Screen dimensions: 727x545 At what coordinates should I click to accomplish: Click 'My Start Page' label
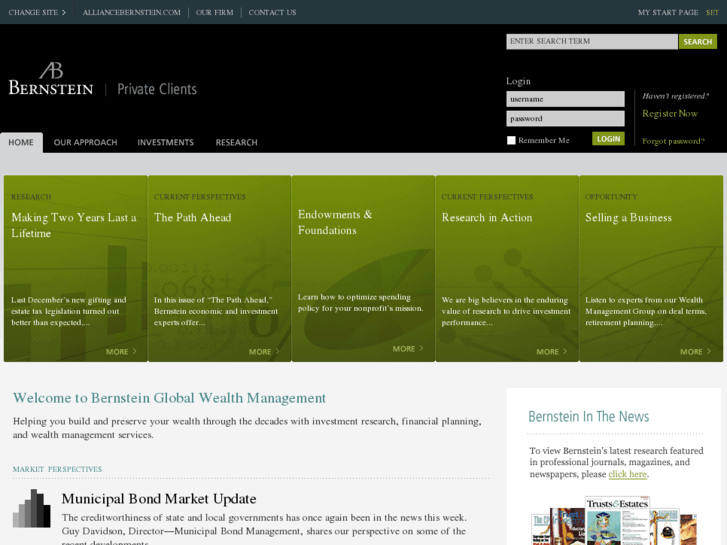pyautogui.click(x=668, y=13)
